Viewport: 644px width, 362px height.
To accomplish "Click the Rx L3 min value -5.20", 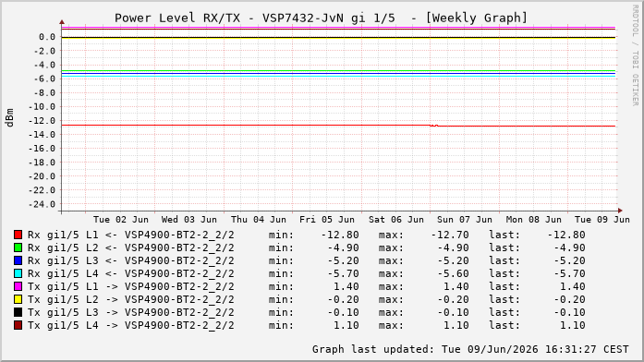I will pyautogui.click(x=344, y=261).
